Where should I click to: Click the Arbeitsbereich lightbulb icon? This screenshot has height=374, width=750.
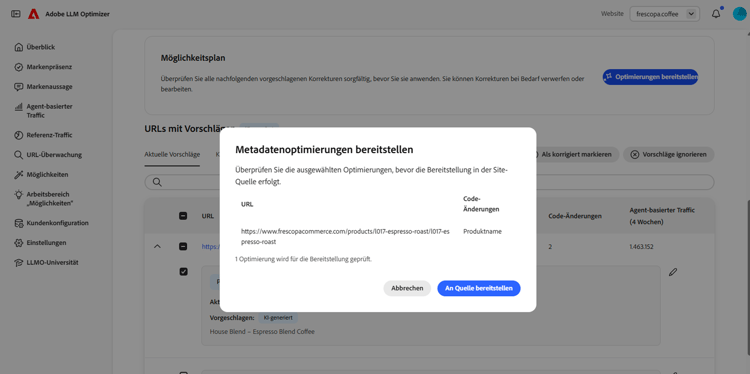(x=19, y=194)
